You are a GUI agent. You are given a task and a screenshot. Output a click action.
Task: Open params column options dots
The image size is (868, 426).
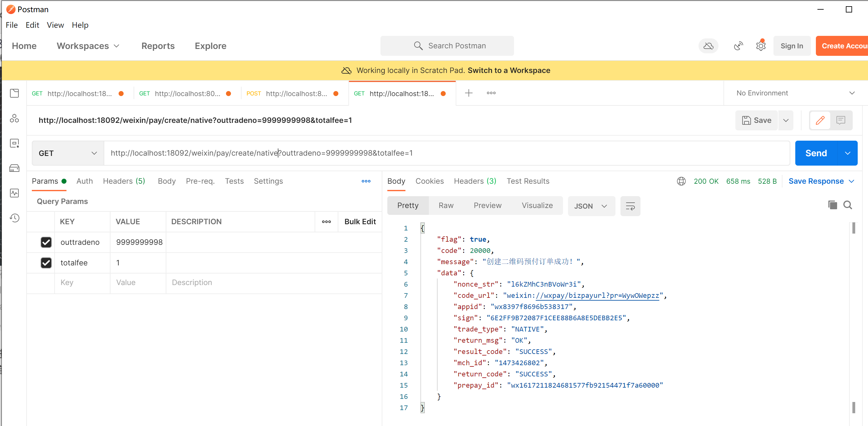[x=326, y=222]
